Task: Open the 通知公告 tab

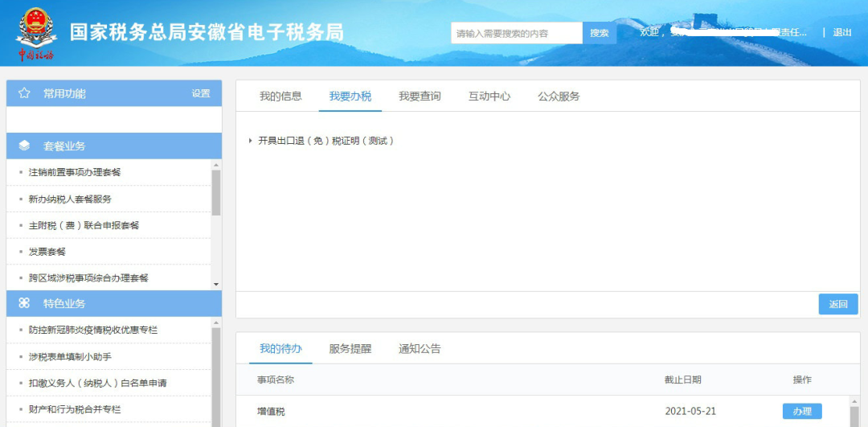Action: [420, 349]
